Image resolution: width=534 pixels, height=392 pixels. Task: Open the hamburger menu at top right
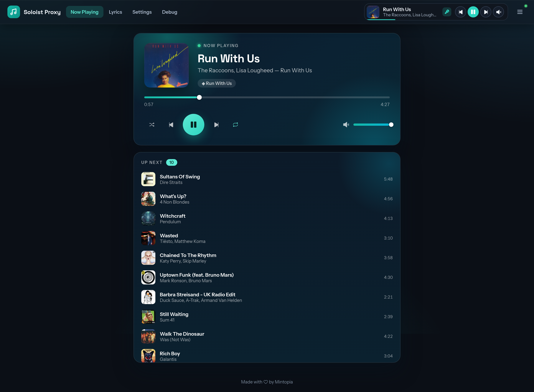tap(520, 12)
